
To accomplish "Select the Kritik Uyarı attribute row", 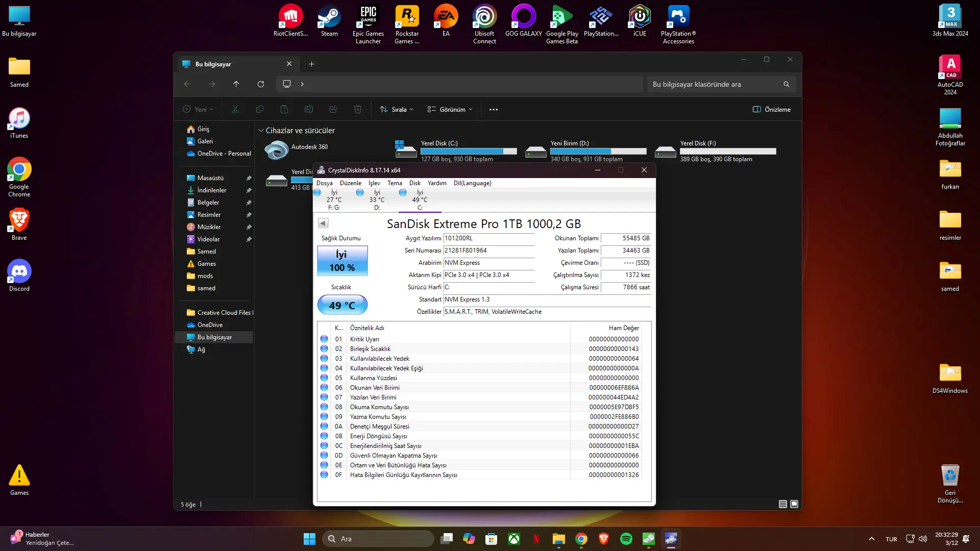I will click(x=480, y=339).
